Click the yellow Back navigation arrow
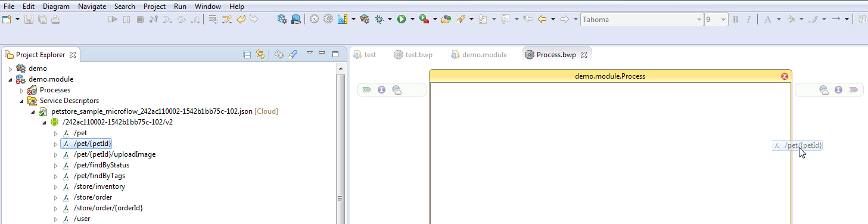868x224 pixels. [542, 19]
